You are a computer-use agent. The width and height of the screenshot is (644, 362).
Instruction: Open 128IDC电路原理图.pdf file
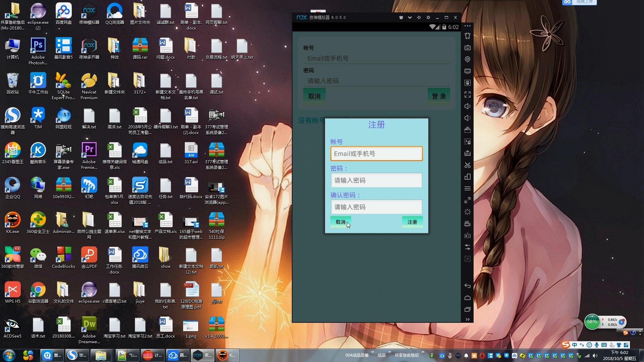point(191,295)
